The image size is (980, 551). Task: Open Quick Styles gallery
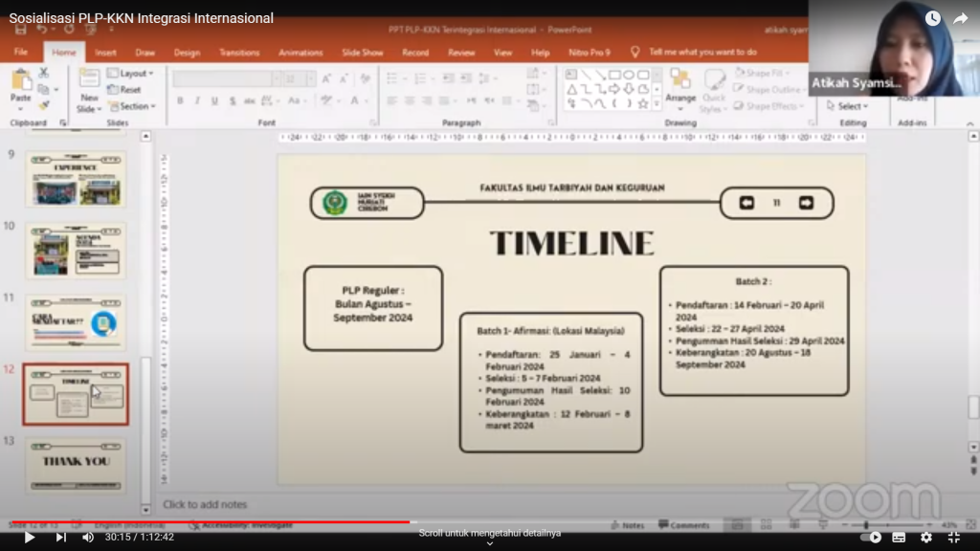(x=713, y=91)
